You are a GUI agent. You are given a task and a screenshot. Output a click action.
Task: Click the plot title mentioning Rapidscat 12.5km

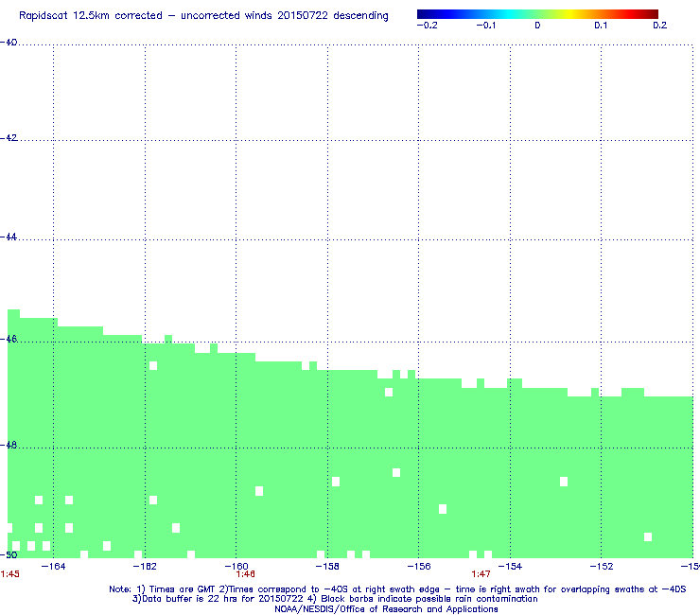[x=203, y=16]
